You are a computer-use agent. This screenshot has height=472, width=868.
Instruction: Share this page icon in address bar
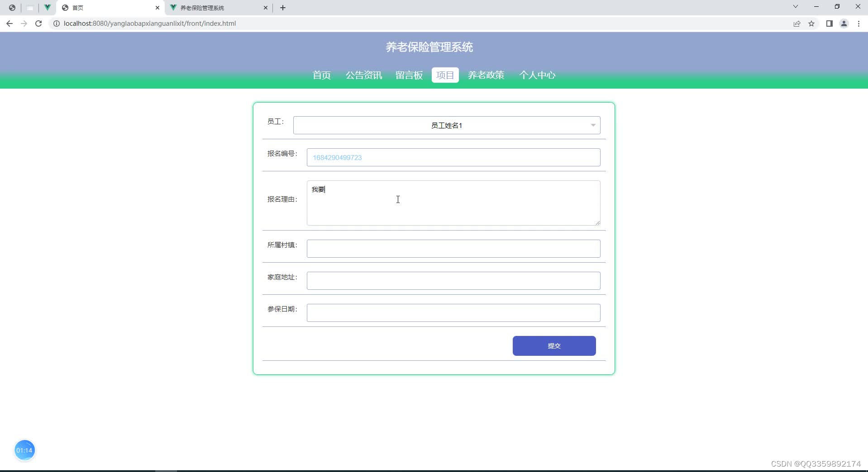[x=797, y=24]
